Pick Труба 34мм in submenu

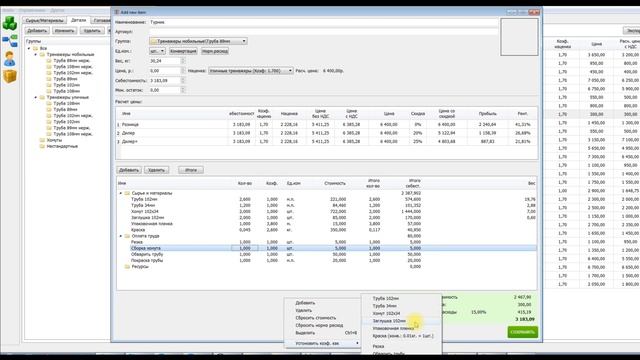pos(402,306)
